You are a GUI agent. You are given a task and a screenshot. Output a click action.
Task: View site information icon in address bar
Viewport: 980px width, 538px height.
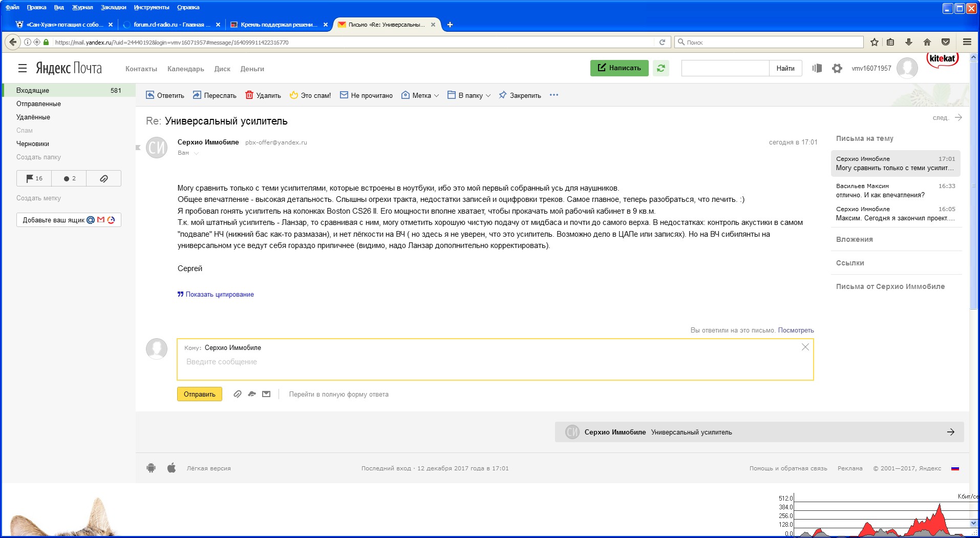pyautogui.click(x=28, y=42)
